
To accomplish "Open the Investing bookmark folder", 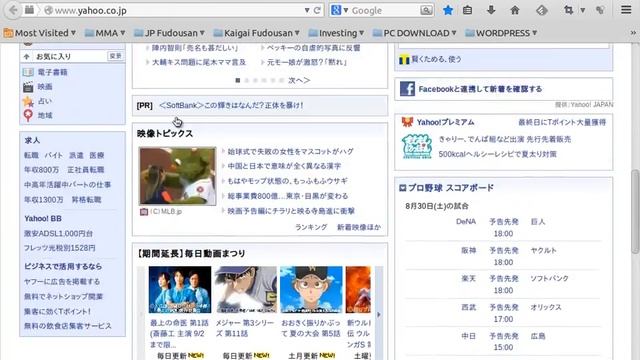I will point(336,33).
